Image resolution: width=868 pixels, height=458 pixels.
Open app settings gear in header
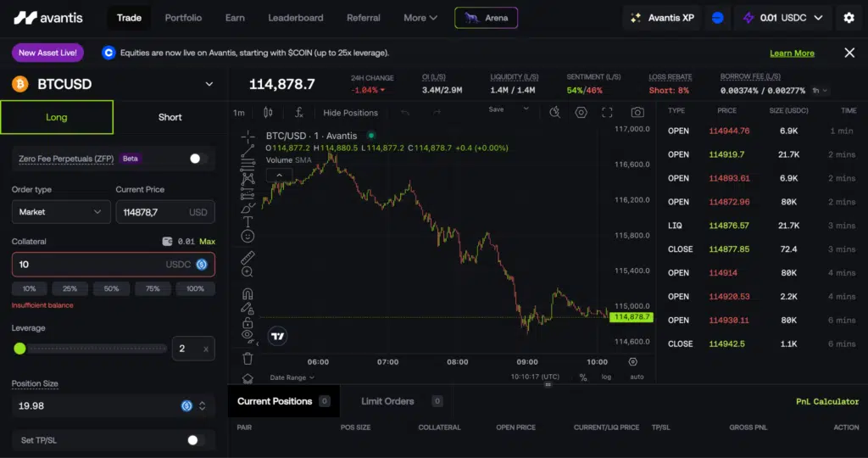tap(849, 18)
